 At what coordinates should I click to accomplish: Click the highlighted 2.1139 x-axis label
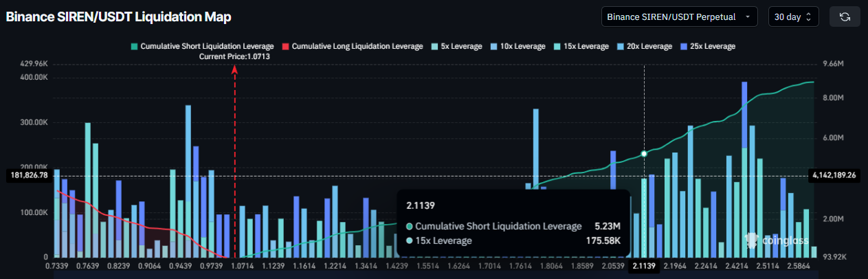[645, 266]
